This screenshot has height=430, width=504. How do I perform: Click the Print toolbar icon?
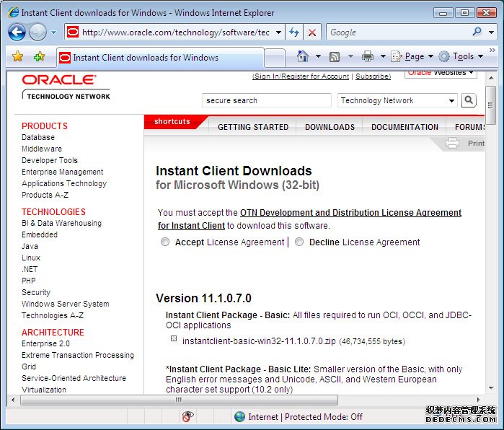368,56
